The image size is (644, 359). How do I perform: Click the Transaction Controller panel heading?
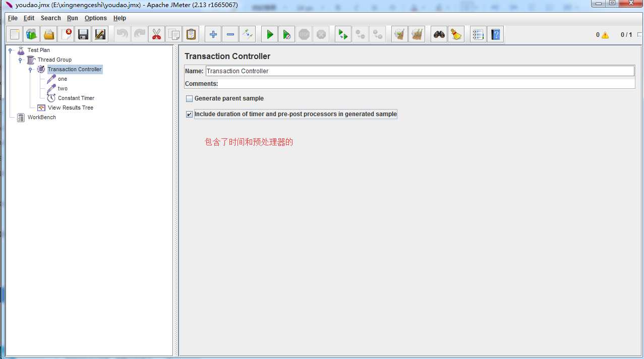227,56
